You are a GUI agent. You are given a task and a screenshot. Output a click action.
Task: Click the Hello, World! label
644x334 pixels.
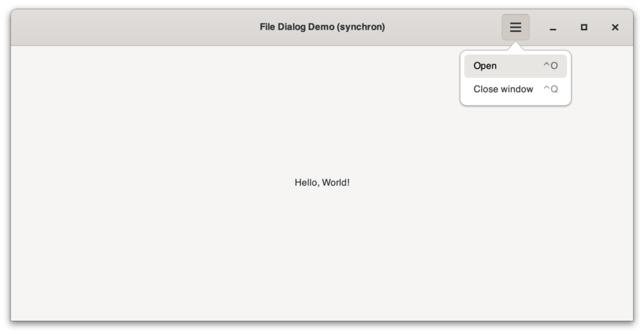(322, 182)
